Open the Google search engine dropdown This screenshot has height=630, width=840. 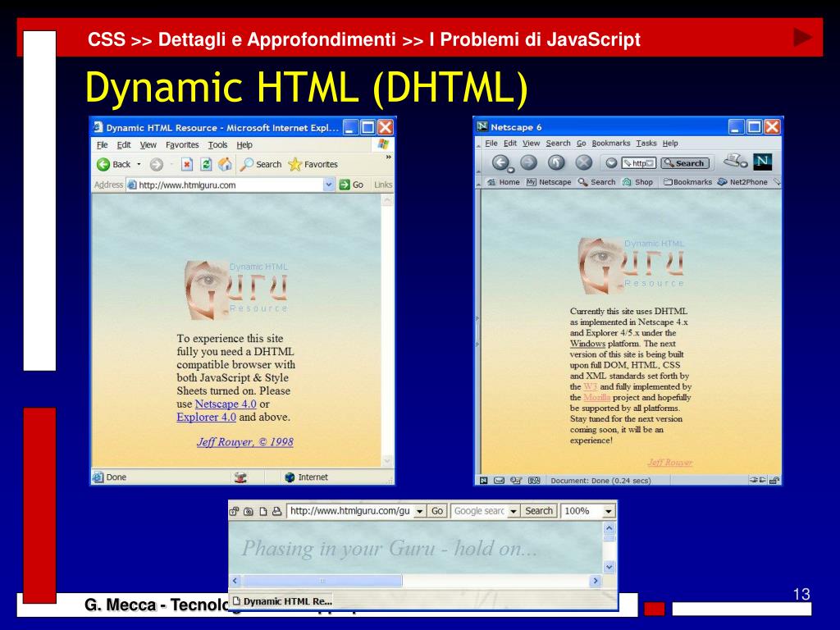(514, 512)
